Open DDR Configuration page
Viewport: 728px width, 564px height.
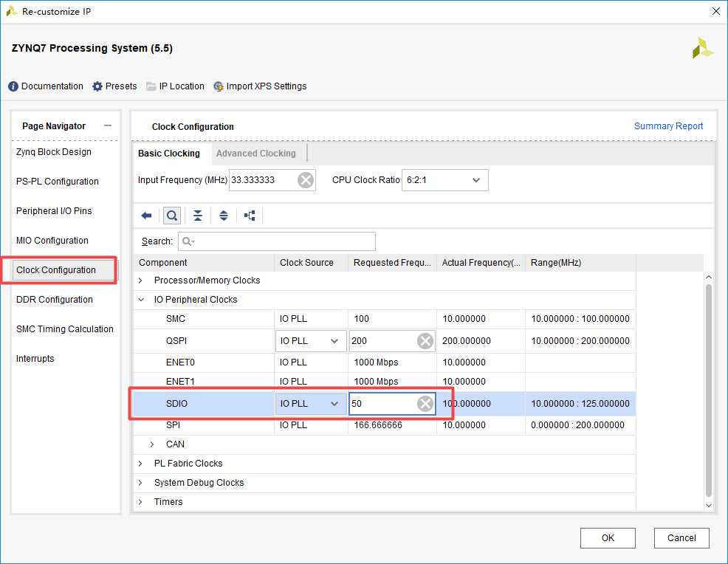point(55,300)
